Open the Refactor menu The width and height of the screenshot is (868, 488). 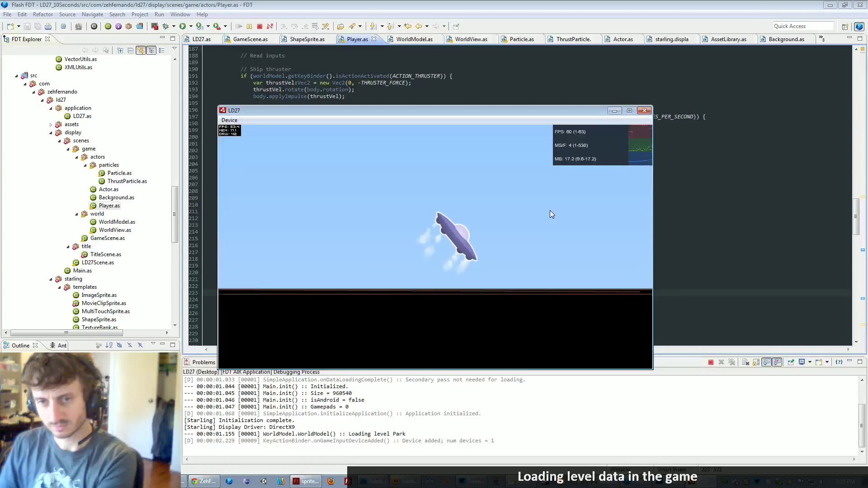[x=43, y=14]
